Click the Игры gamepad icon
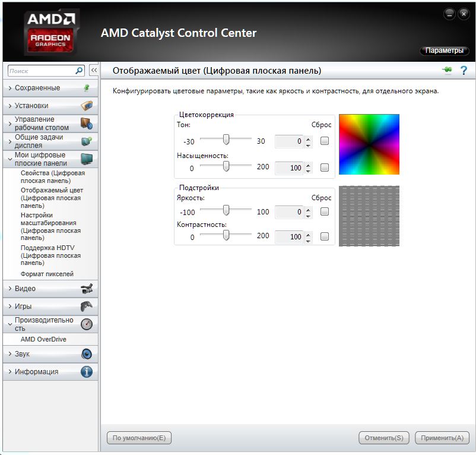Viewport: 476px width, 455px height. (x=87, y=306)
